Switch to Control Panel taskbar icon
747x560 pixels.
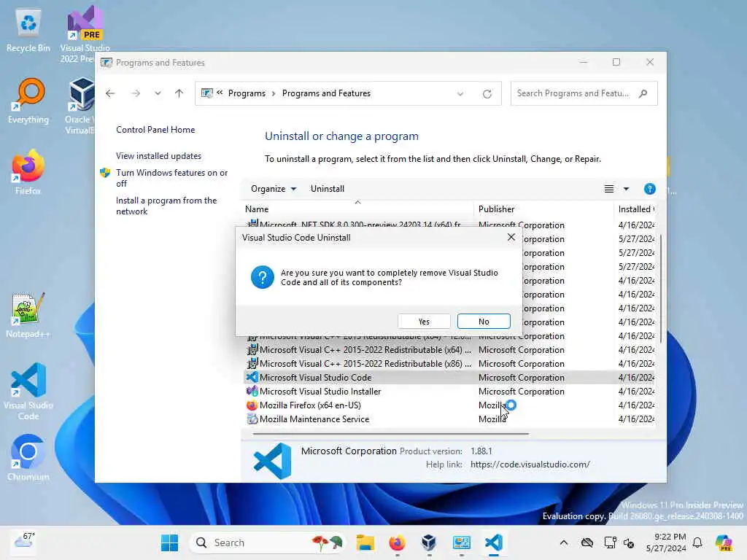(461, 542)
